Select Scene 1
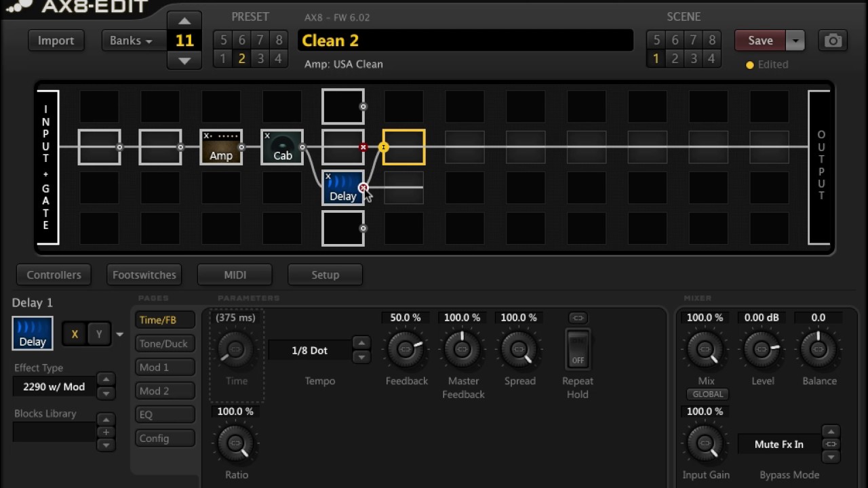 coord(656,58)
